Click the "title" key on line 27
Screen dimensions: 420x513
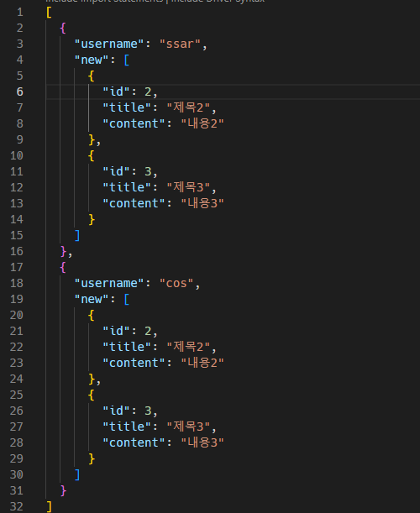click(x=127, y=427)
